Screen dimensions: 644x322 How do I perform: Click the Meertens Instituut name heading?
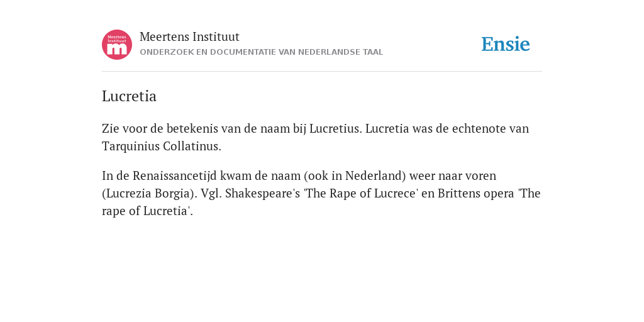click(x=189, y=36)
